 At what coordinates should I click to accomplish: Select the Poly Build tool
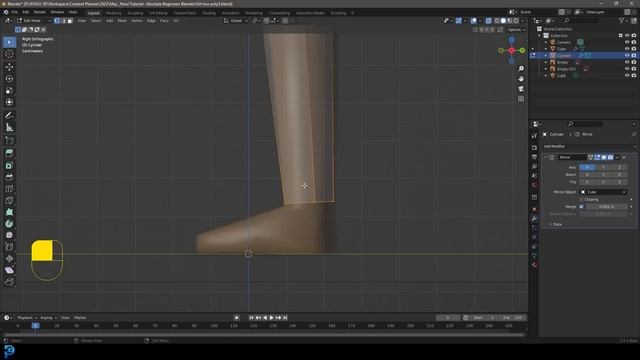pos(9,212)
